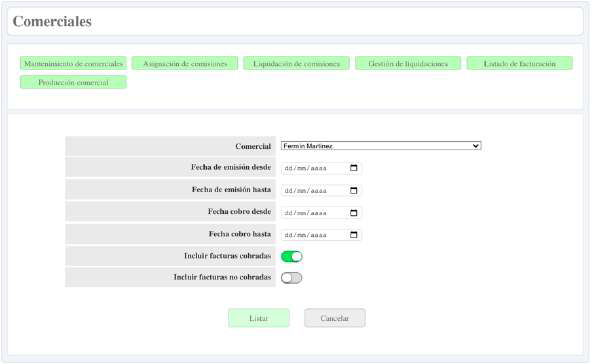Open Liquidación de comisiones section
The height and width of the screenshot is (364, 596).
pos(296,63)
